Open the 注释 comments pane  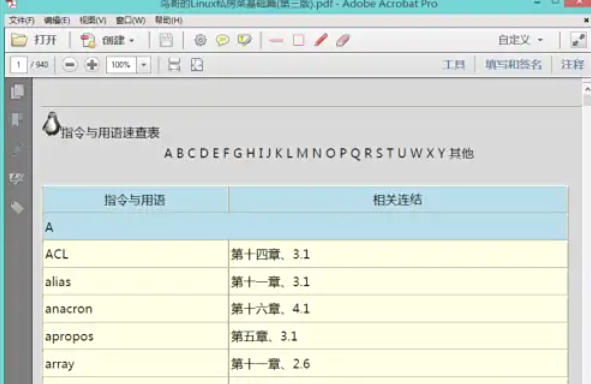click(x=572, y=64)
